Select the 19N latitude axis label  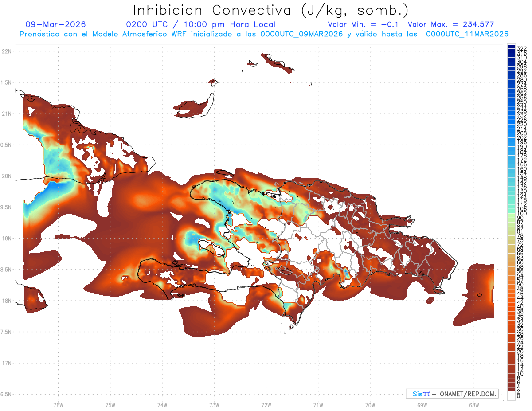point(7,239)
